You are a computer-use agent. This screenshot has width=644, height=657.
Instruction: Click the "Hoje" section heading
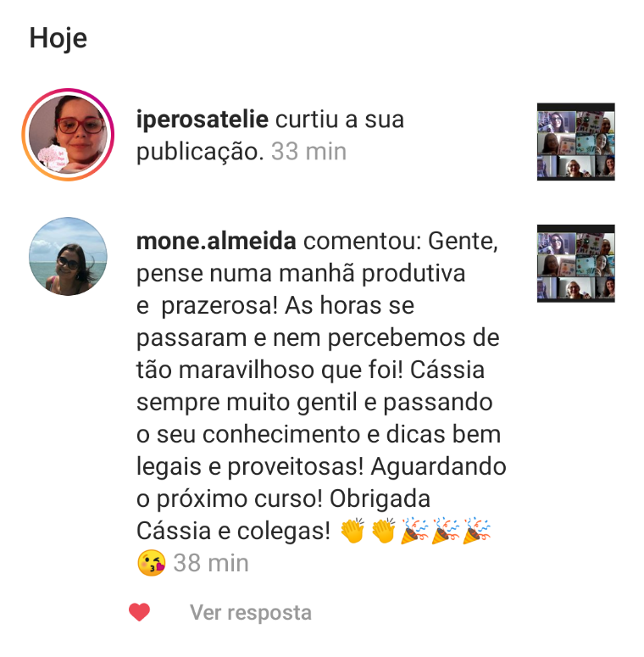[58, 38]
